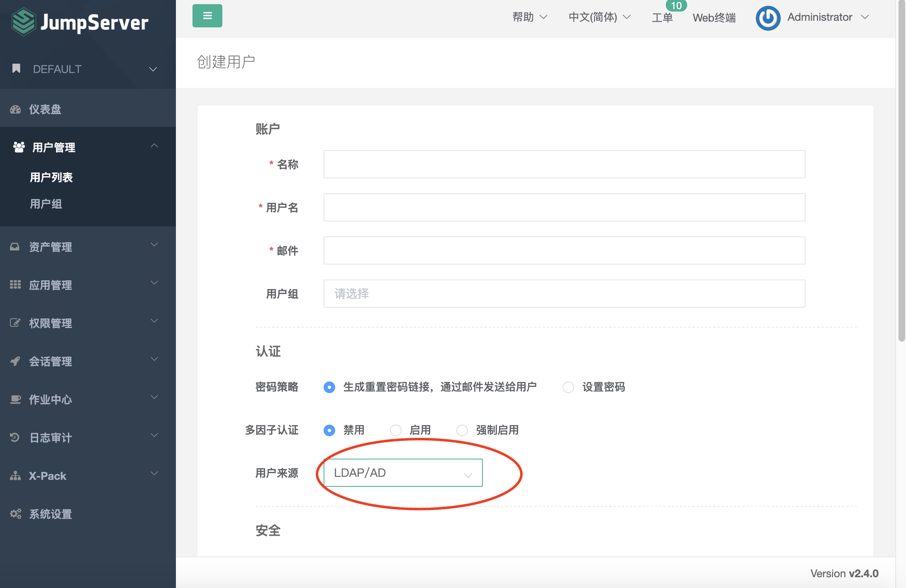Image resolution: width=906 pixels, height=588 pixels.
Task: Click the 名称 input field
Action: click(565, 164)
